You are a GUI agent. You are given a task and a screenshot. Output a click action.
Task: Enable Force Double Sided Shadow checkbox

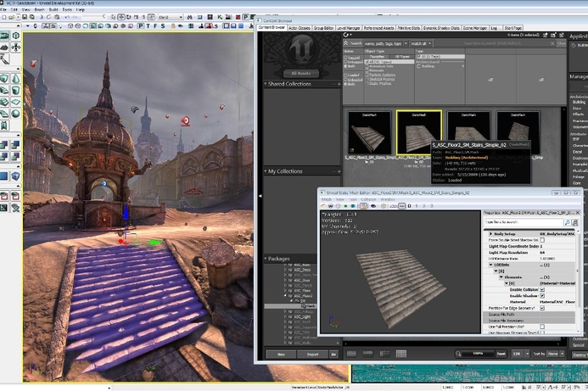tap(542, 240)
